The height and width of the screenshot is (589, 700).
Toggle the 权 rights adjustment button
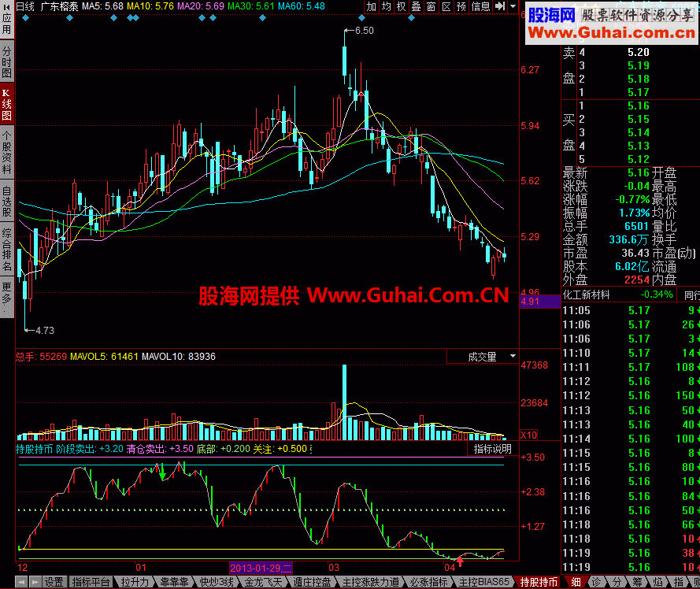coord(401,6)
